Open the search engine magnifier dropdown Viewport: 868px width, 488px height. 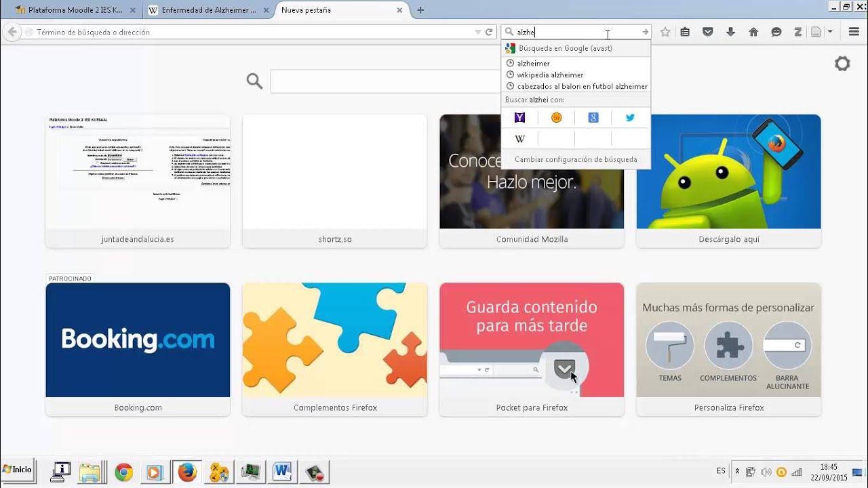point(509,32)
